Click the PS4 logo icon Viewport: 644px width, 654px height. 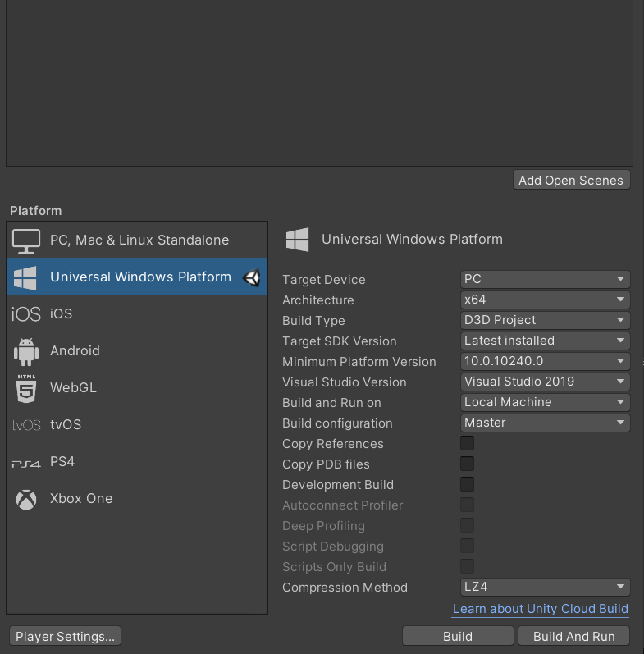click(x=26, y=464)
